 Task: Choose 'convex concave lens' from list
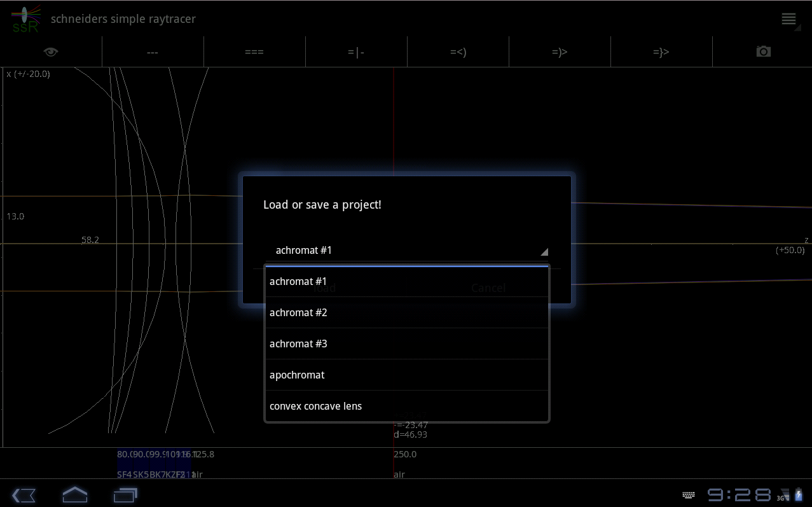pyautogui.click(x=407, y=406)
